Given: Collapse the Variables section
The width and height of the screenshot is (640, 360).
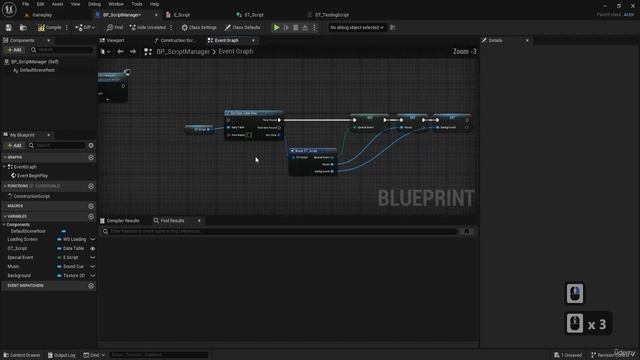Looking at the screenshot, I should tap(4, 216).
